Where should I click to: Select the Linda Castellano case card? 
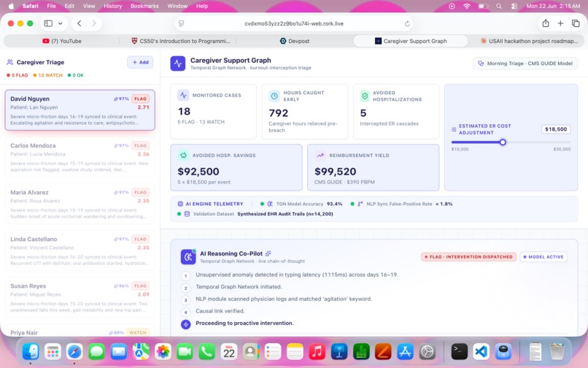point(80,250)
